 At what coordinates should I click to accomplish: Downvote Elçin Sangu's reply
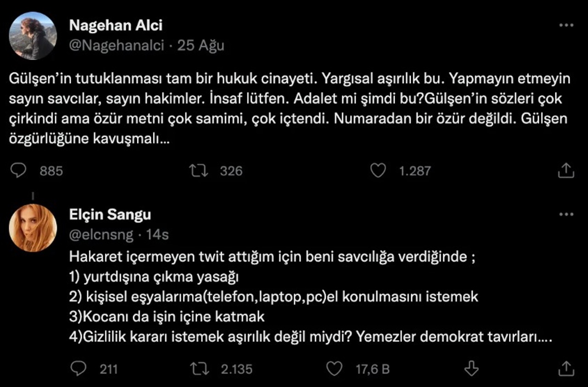point(471,368)
